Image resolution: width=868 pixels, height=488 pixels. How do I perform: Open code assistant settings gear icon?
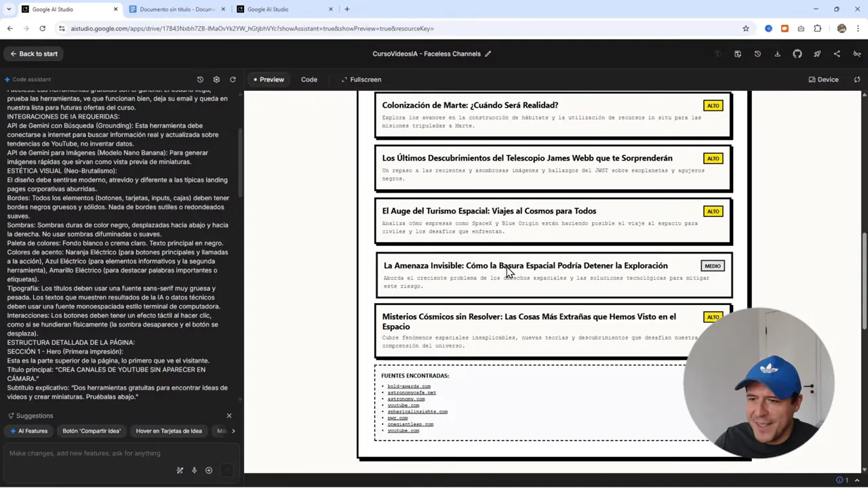216,79
